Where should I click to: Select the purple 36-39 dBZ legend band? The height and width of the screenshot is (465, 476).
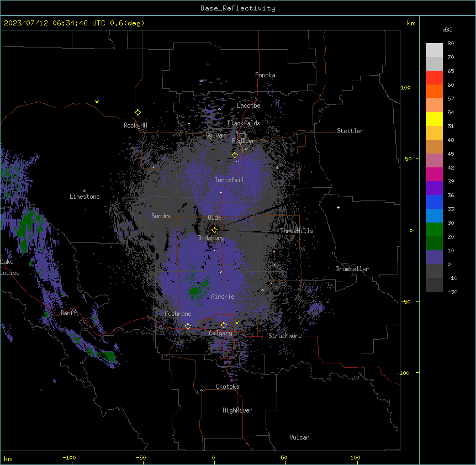[434, 188]
